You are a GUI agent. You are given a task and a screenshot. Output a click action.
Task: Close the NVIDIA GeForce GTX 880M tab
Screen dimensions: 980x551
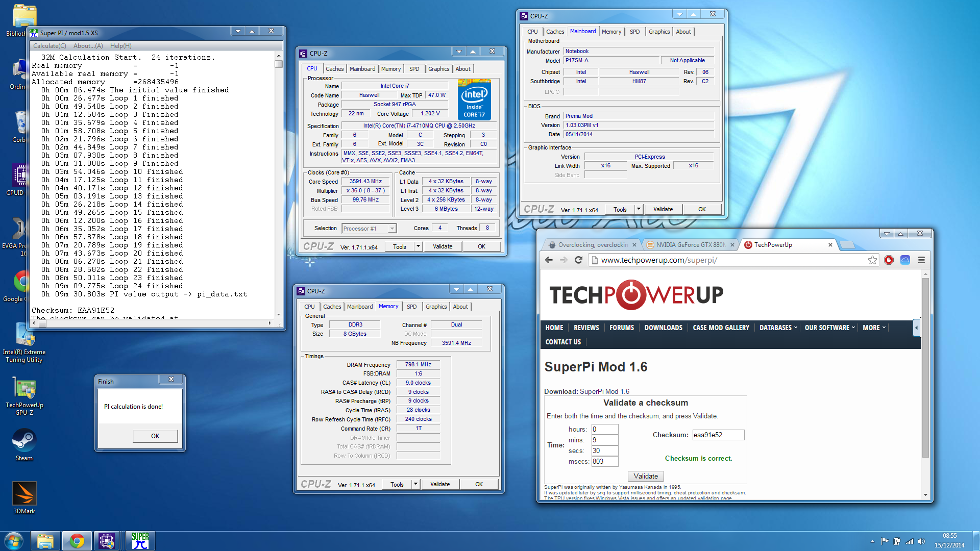tap(732, 245)
